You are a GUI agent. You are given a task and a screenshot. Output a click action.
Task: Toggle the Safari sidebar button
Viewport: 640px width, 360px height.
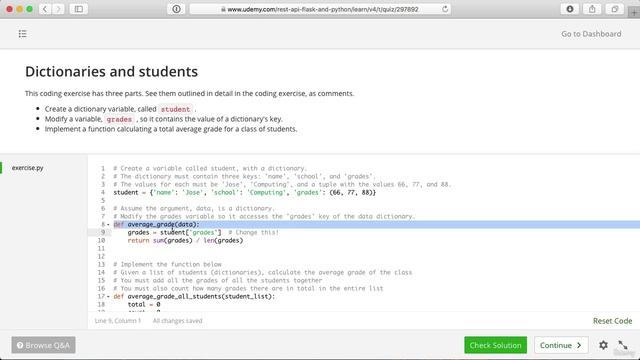tap(79, 9)
